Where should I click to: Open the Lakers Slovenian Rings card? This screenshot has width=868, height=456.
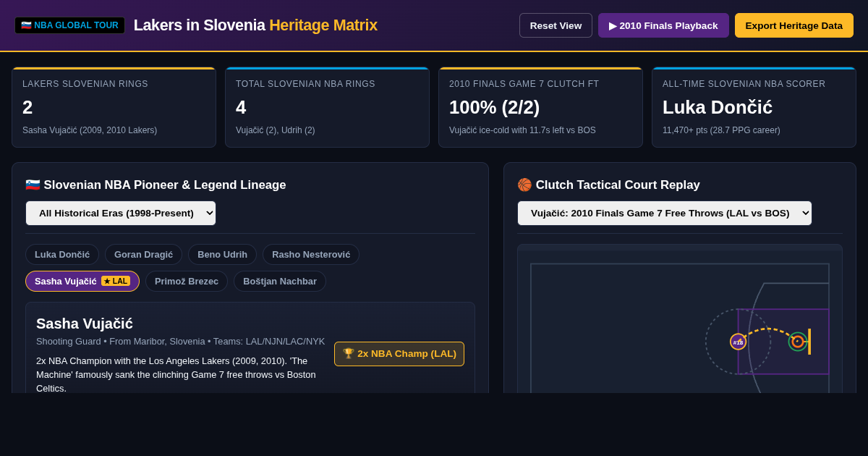tap(114, 108)
